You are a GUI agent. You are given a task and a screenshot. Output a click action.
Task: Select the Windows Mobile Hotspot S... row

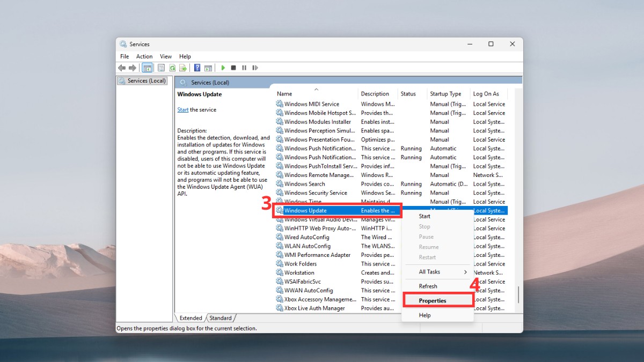click(391, 113)
